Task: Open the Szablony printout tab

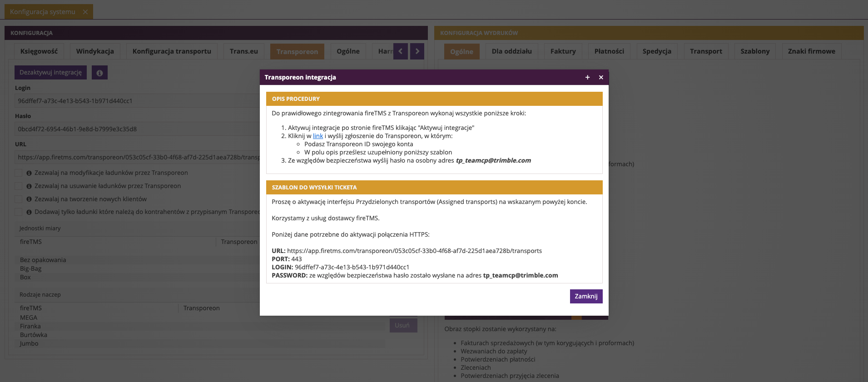Action: [x=755, y=51]
